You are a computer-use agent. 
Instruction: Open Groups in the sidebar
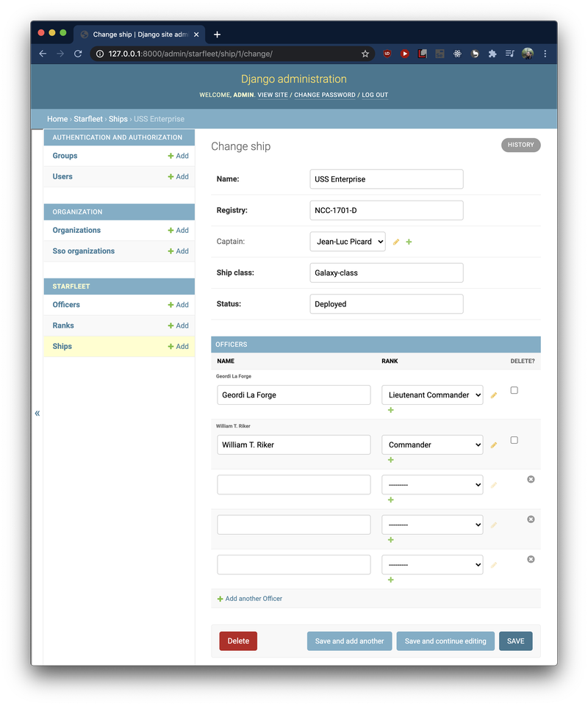coord(65,156)
